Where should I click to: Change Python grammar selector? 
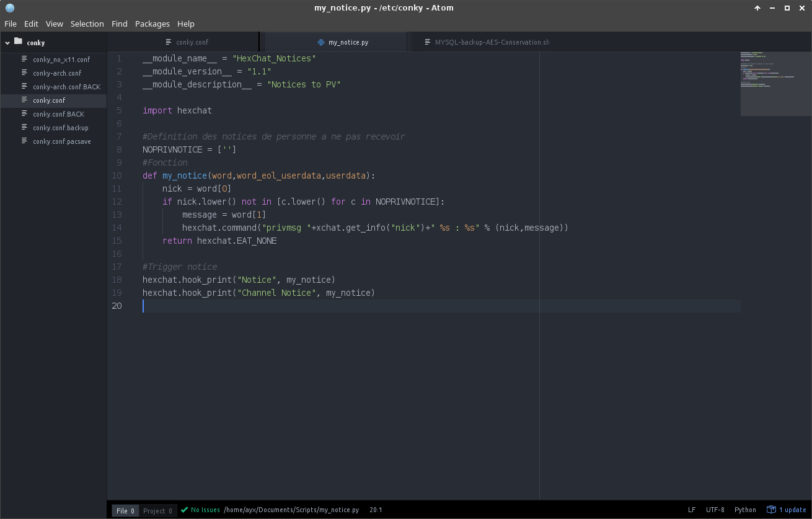tap(745, 510)
